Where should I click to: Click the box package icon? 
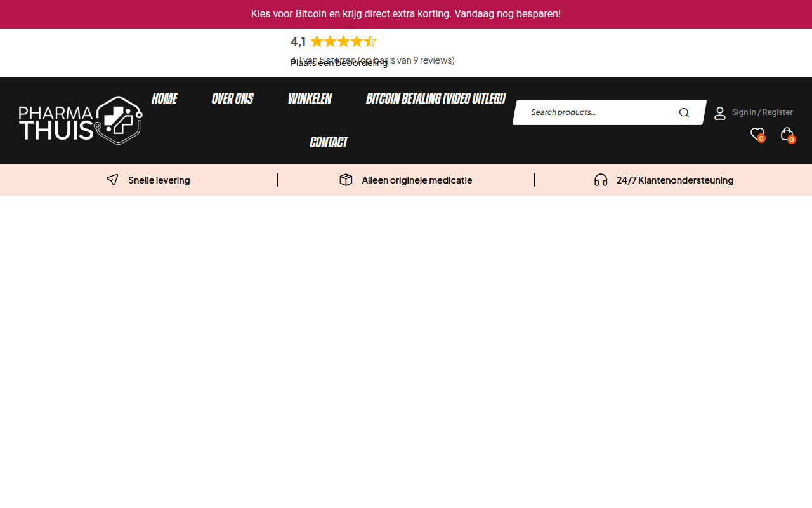click(x=346, y=180)
